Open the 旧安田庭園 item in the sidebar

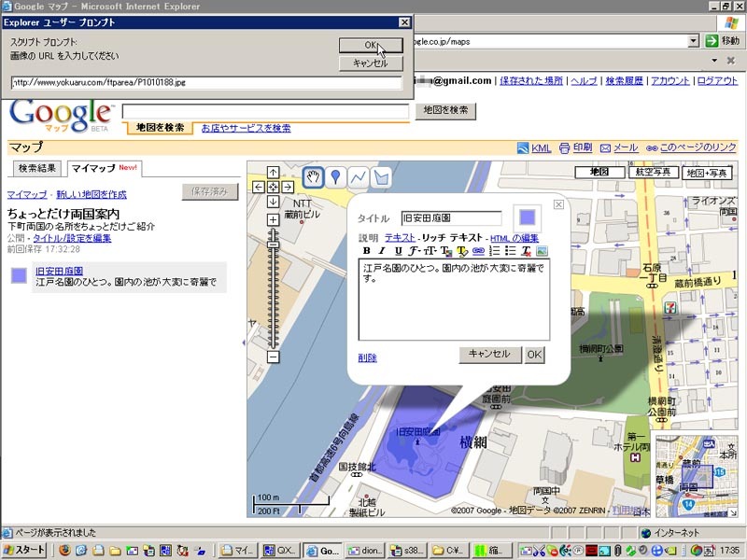59,271
